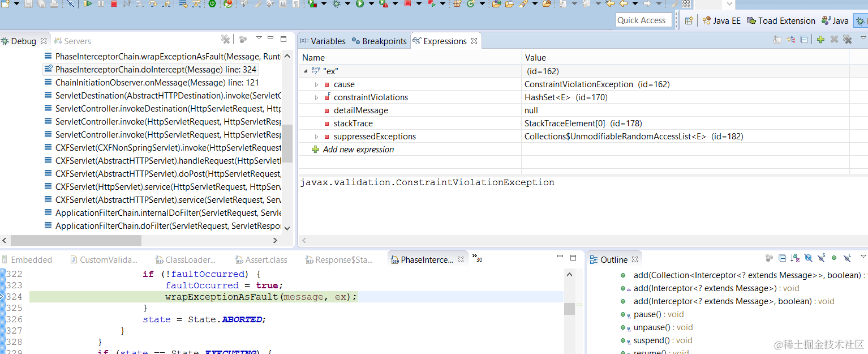Click the Use Step Filters icon
This screenshot has width=868, height=354.
(x=196, y=3)
